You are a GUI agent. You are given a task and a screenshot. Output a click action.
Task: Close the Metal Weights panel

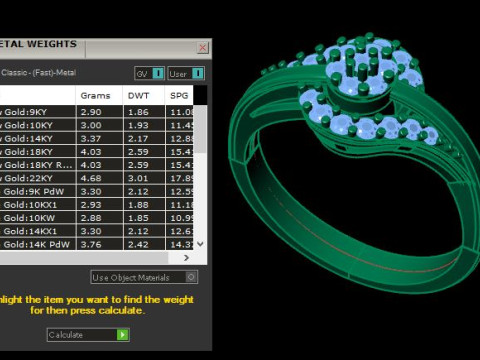click(202, 48)
